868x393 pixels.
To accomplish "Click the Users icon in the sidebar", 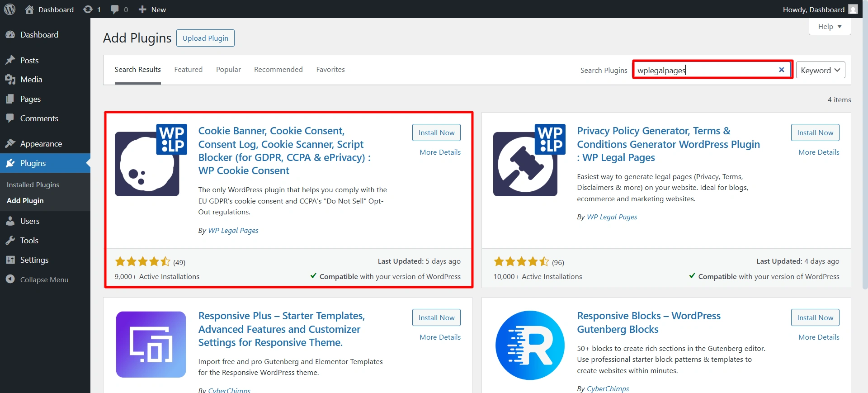I will (10, 221).
